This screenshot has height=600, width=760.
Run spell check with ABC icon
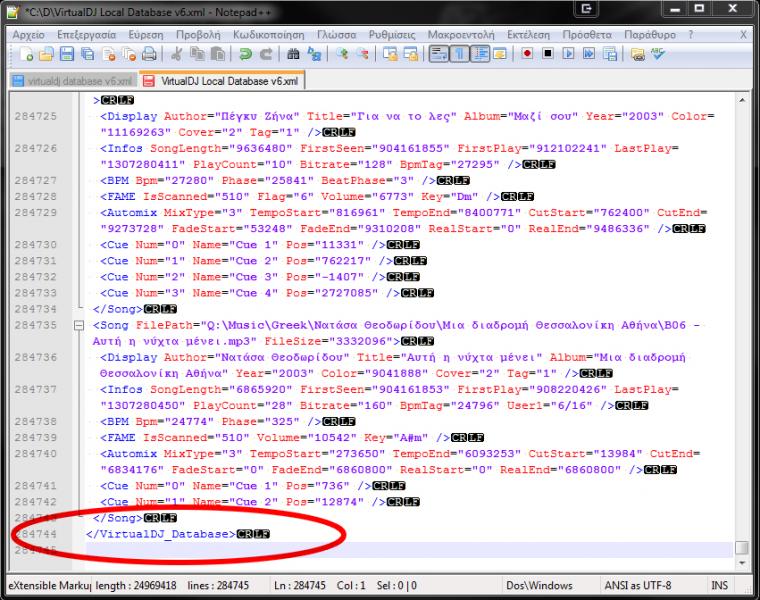(658, 54)
